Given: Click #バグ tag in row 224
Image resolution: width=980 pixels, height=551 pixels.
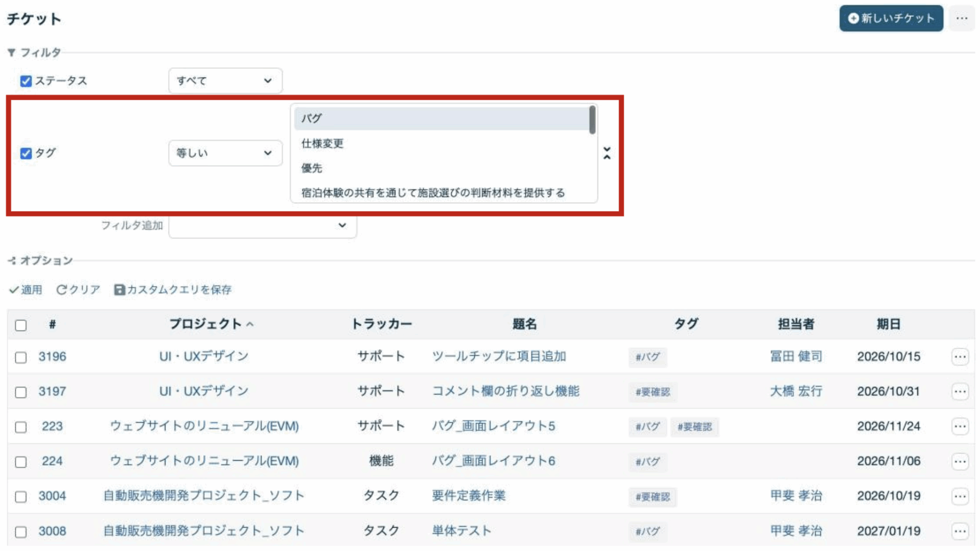Looking at the screenshot, I should click(647, 462).
